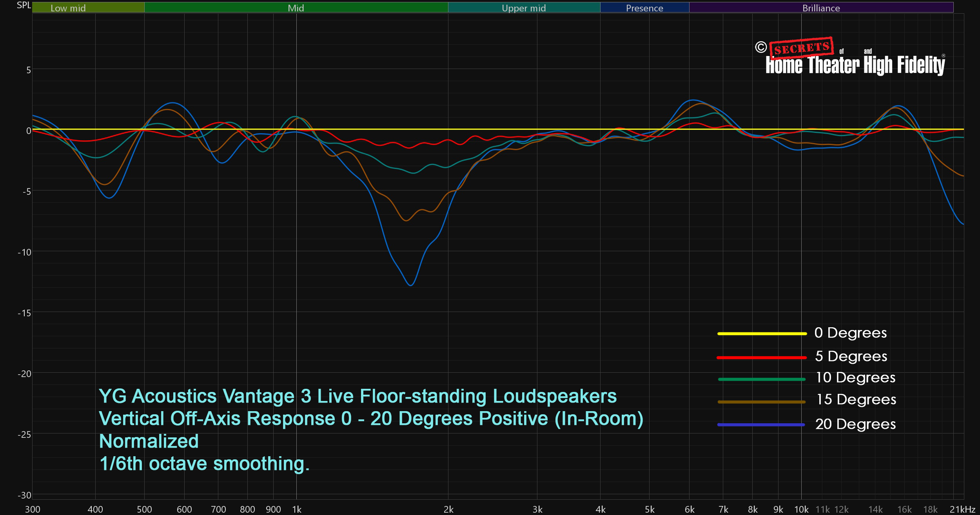Click the 21kHz axis label

click(962, 509)
